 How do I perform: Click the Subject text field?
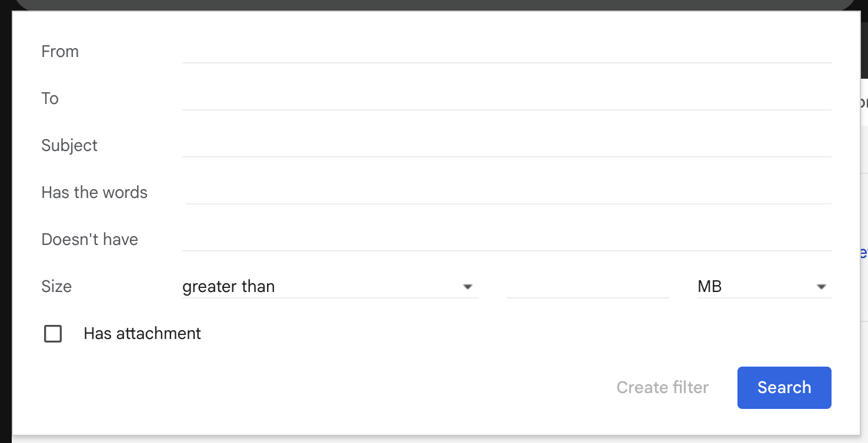coord(506,146)
